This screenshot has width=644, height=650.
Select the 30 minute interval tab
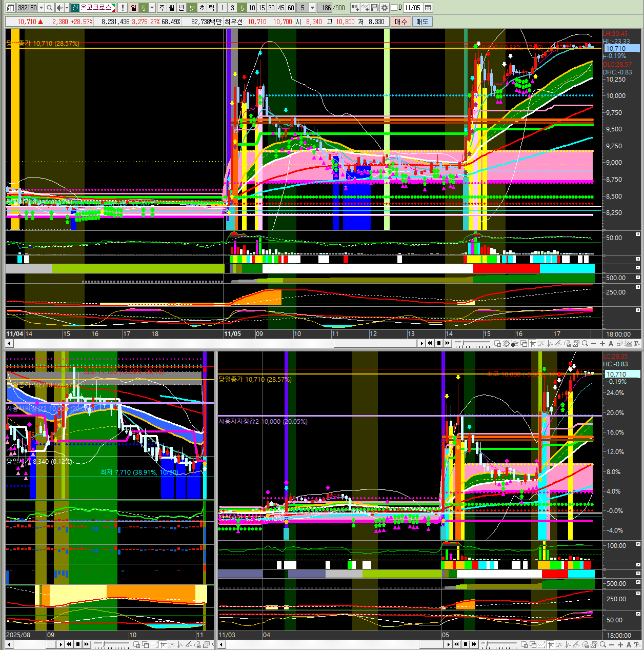pos(271,8)
